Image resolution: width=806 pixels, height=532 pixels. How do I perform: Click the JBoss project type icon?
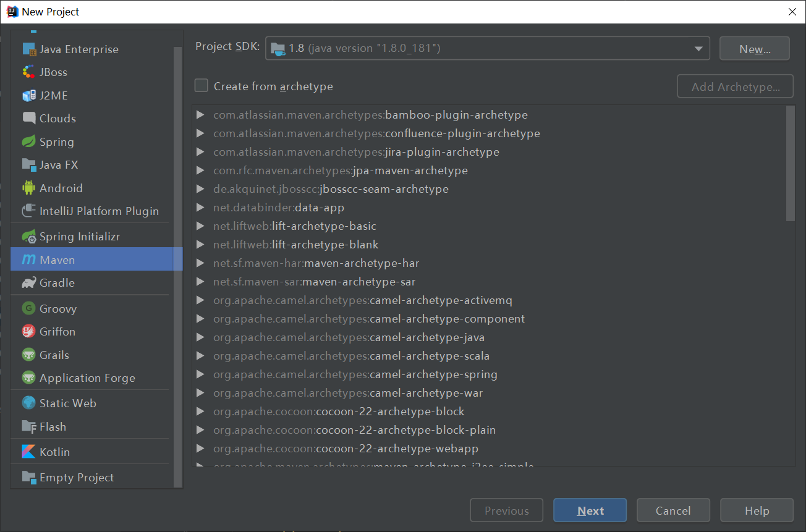29,72
